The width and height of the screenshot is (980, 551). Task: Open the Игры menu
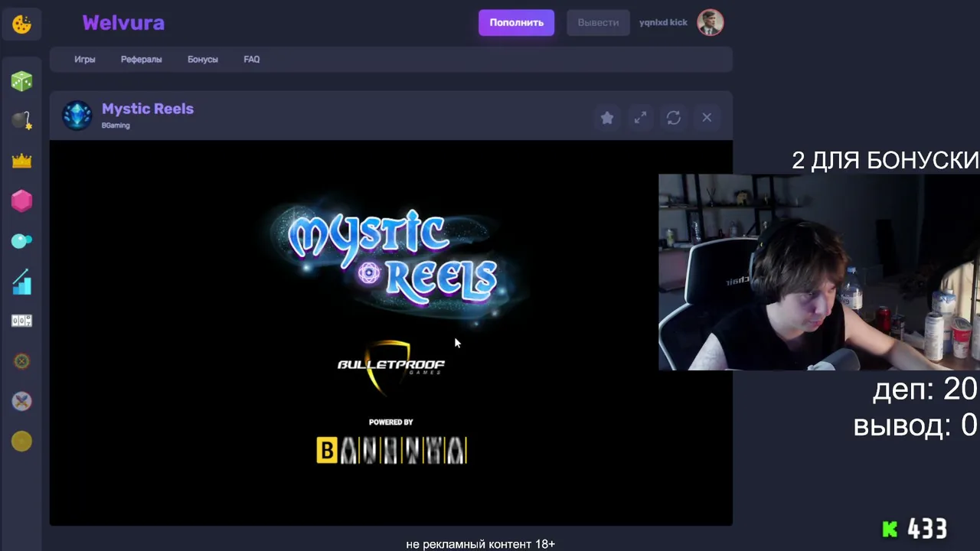pyautogui.click(x=85, y=59)
